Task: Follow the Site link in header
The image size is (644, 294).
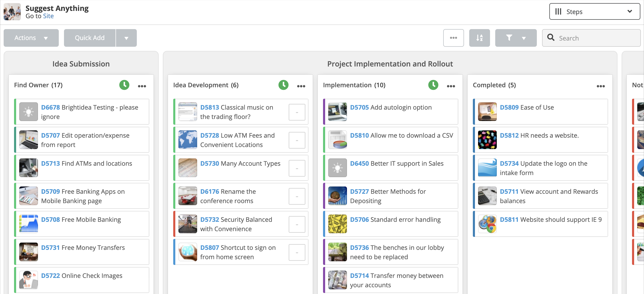Action: [x=48, y=16]
